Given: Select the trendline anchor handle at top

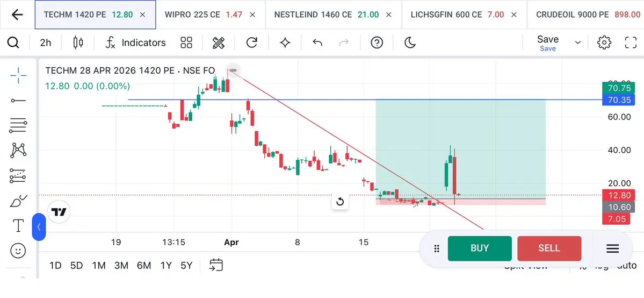Looking at the screenshot, I should 233,70.
